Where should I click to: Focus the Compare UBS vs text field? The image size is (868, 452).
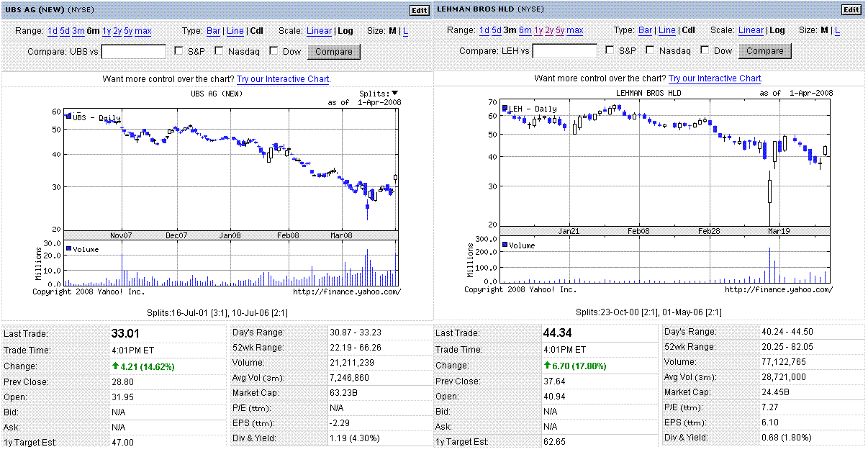pyautogui.click(x=133, y=51)
